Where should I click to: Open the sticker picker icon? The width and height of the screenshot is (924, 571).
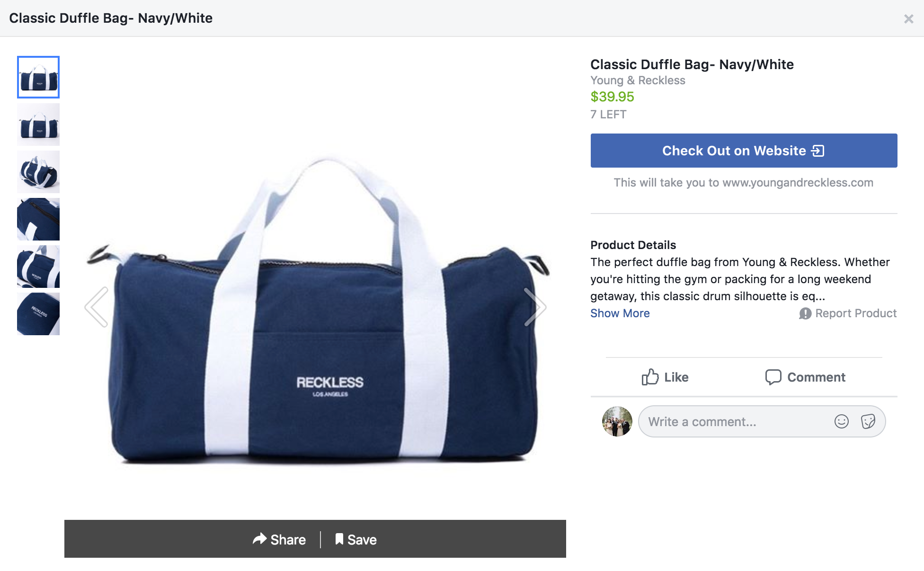pyautogui.click(x=868, y=421)
